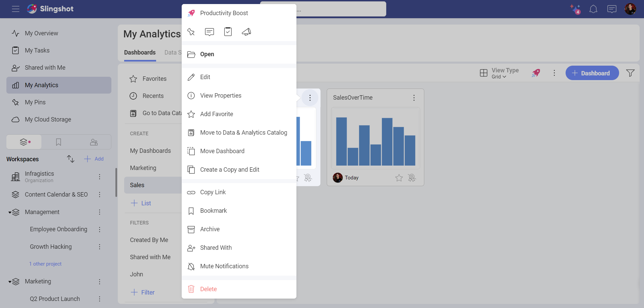Open Infragistics workspace options menu

(100, 177)
